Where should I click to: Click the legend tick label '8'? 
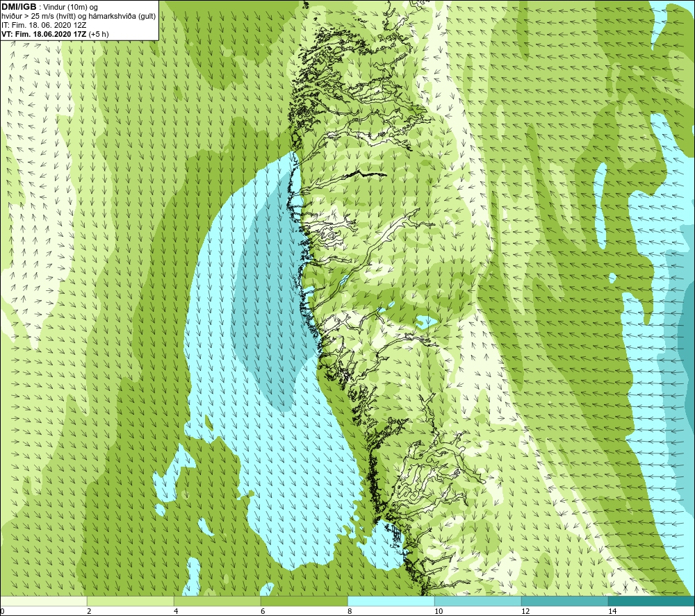point(350,611)
